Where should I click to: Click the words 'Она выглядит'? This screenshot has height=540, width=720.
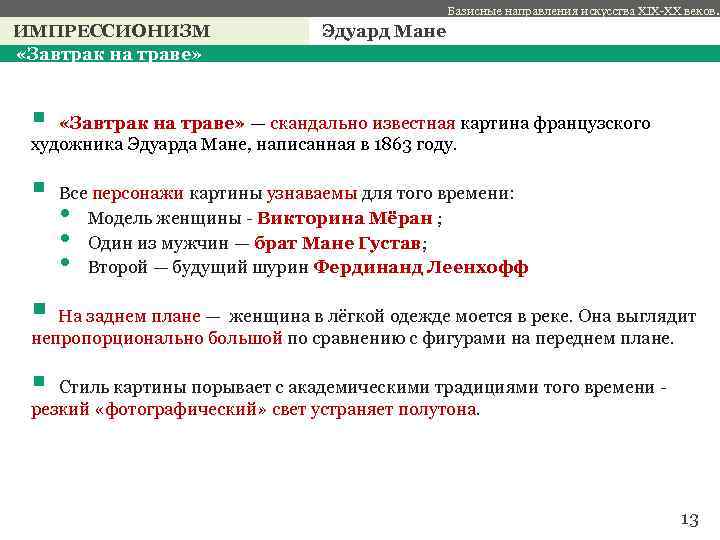(637, 316)
